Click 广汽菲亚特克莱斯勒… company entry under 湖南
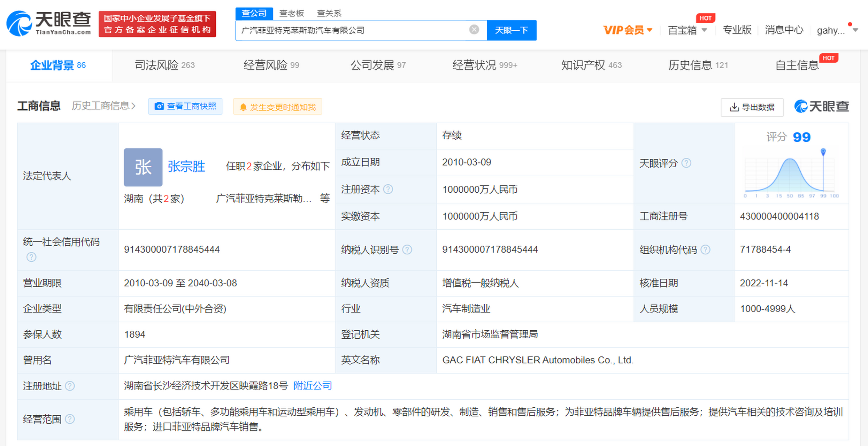This screenshot has height=446, width=868. coord(264,199)
